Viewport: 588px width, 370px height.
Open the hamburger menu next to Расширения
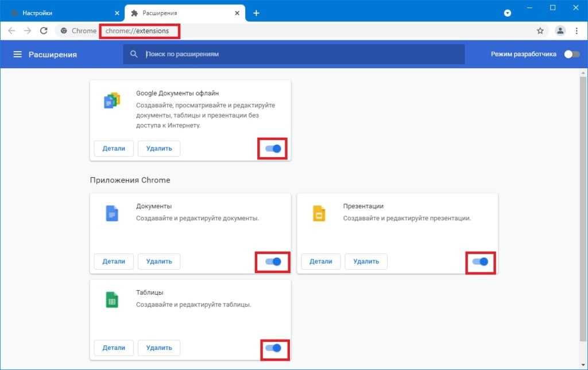[17, 54]
